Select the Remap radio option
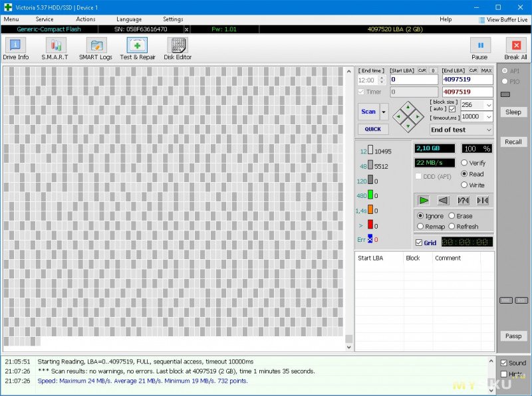The image size is (532, 396). pos(420,227)
